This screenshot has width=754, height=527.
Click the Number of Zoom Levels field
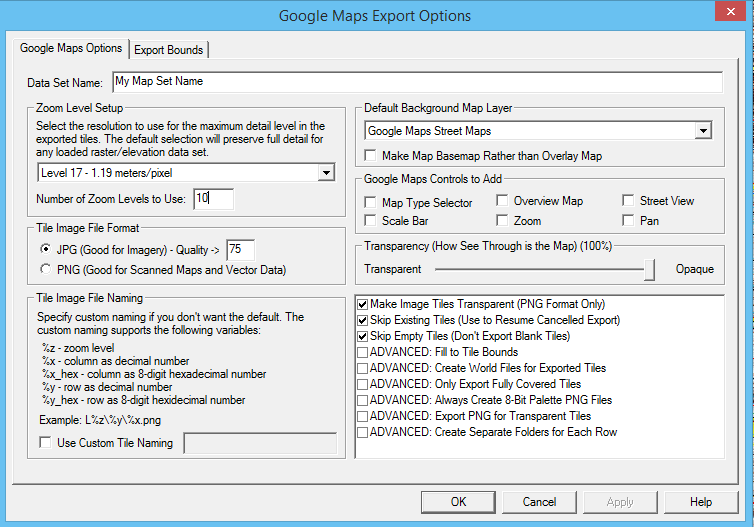213,199
